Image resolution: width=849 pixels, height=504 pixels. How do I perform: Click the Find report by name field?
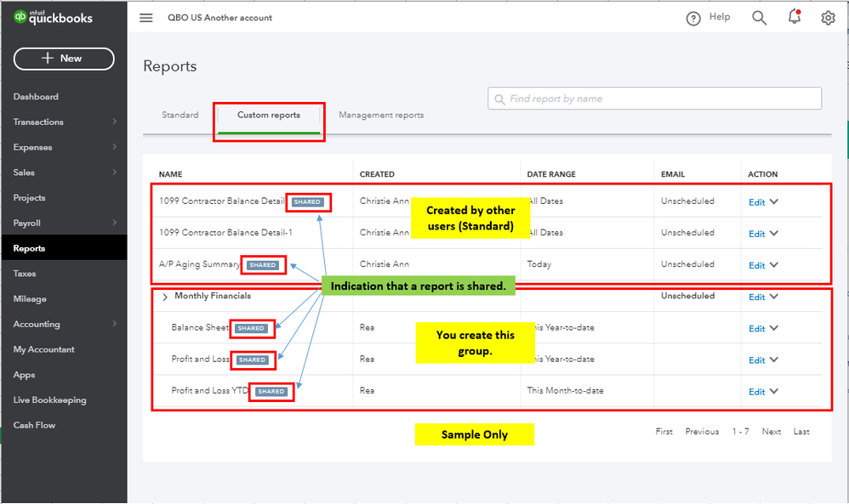coord(655,99)
